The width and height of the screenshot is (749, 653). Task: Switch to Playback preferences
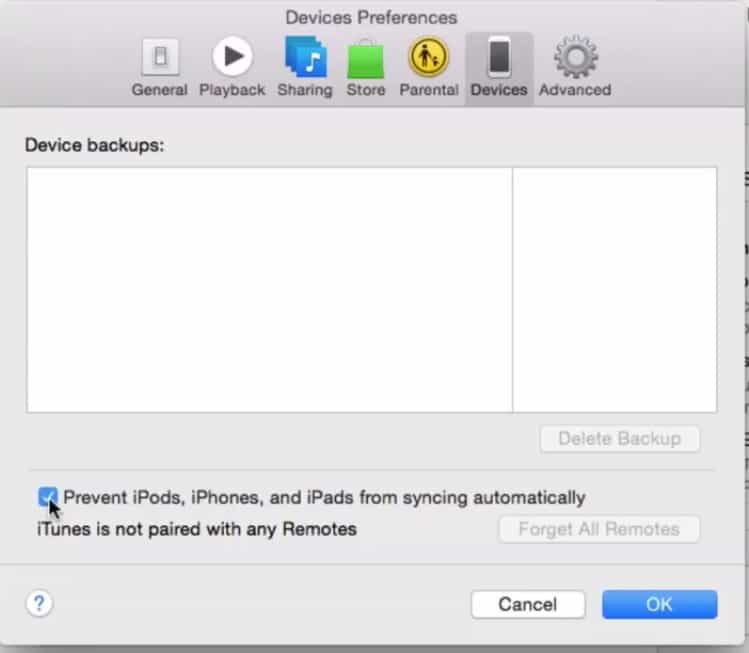(x=232, y=67)
